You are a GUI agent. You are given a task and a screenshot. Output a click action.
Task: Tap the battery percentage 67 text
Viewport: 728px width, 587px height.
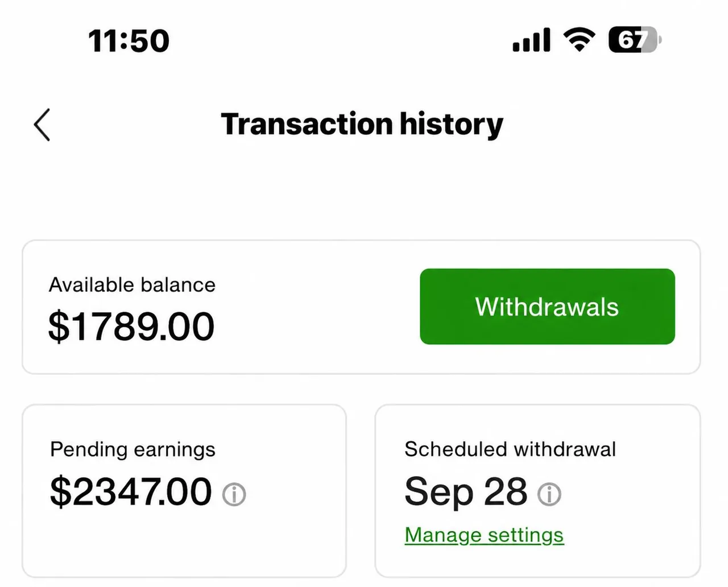coord(631,40)
